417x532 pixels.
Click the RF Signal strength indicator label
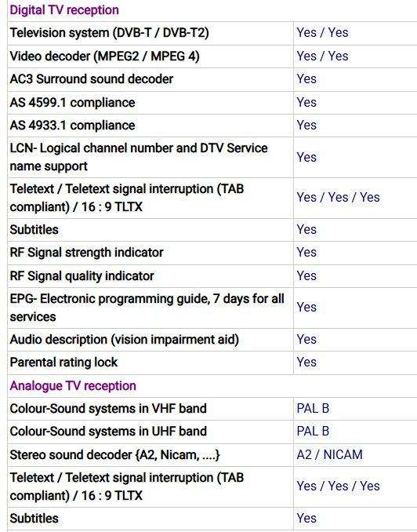(86, 253)
